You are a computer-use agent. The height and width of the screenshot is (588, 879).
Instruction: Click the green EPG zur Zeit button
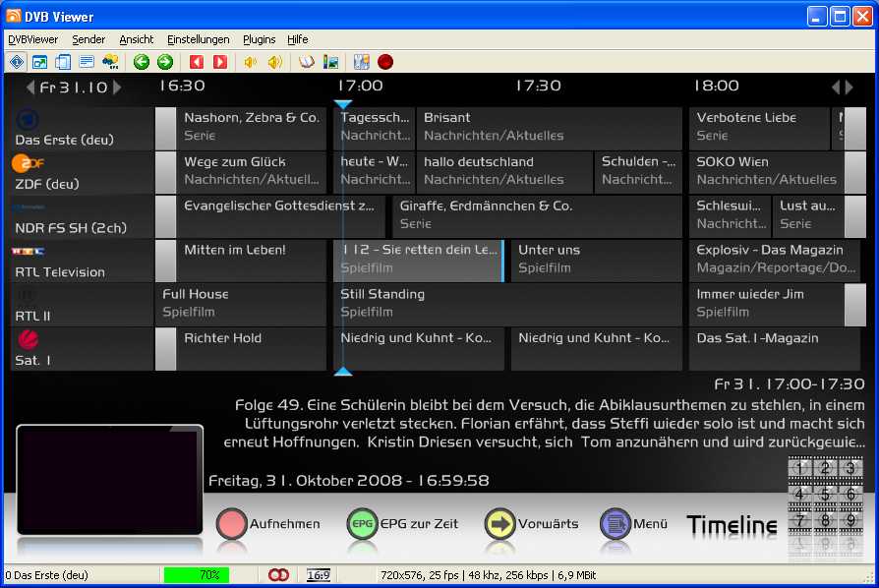[x=362, y=523]
